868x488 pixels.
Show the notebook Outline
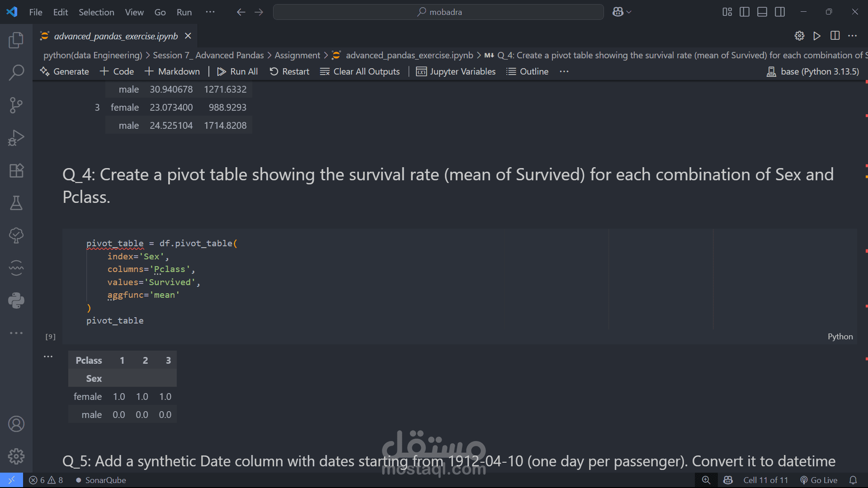pos(528,71)
